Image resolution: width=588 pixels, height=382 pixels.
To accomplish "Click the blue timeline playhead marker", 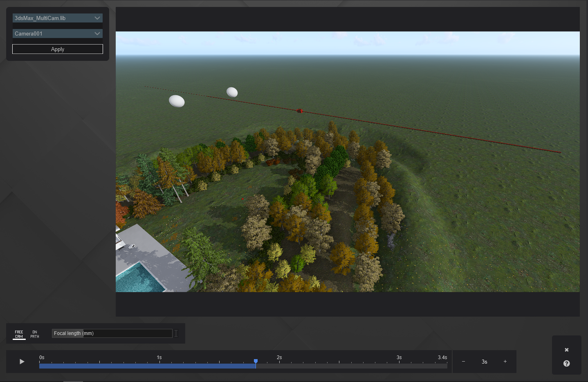I will coord(256,361).
